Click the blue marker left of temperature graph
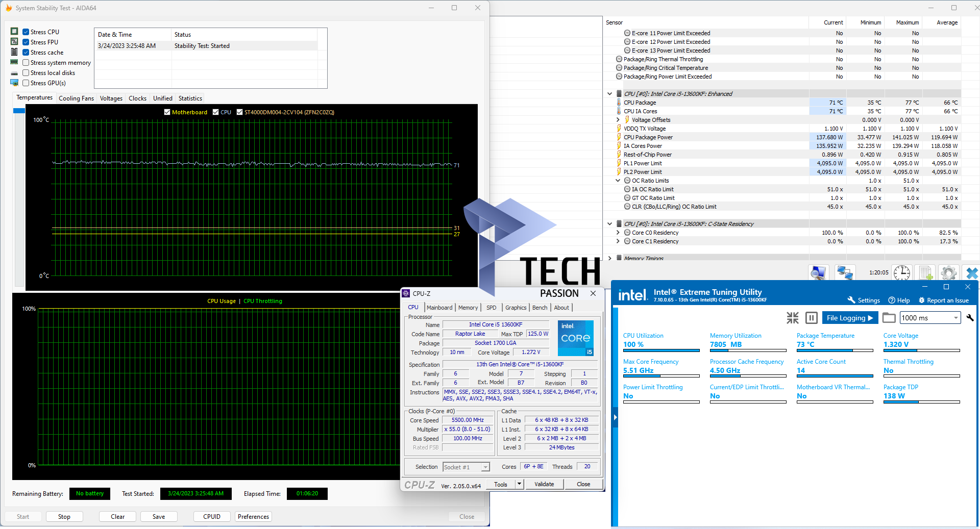The height and width of the screenshot is (529, 980). pyautogui.click(x=19, y=111)
